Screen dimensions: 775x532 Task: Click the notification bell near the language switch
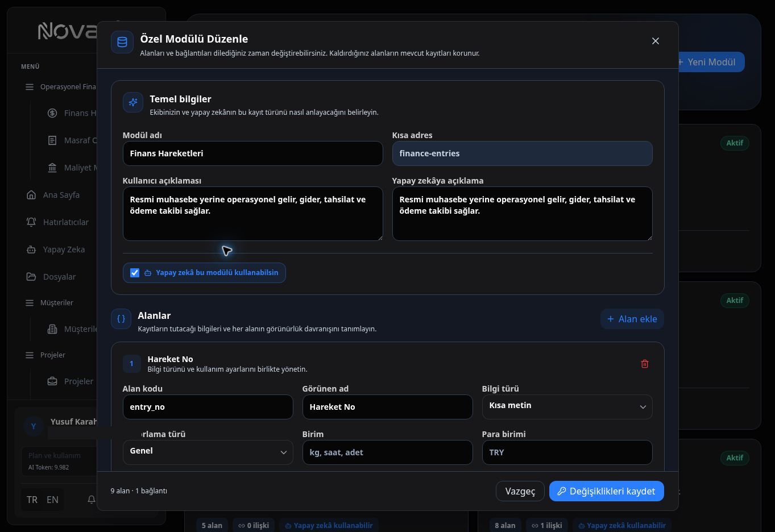pos(91,500)
